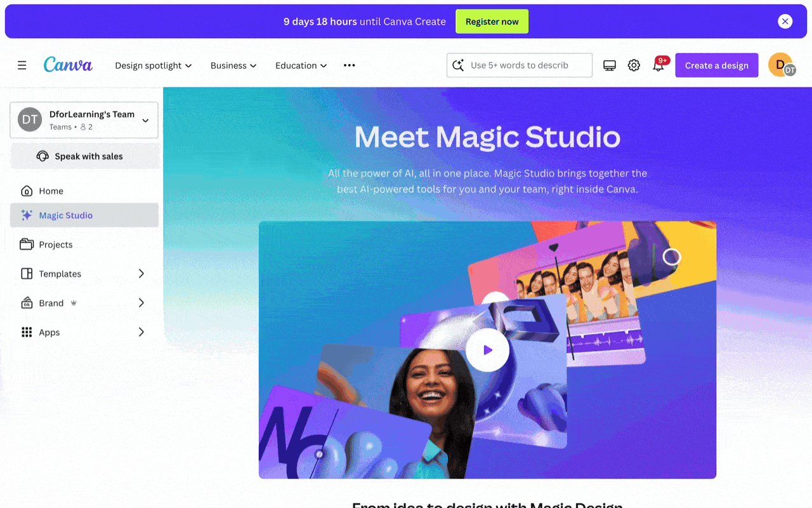
Task: Click the Create a design button
Action: point(717,65)
